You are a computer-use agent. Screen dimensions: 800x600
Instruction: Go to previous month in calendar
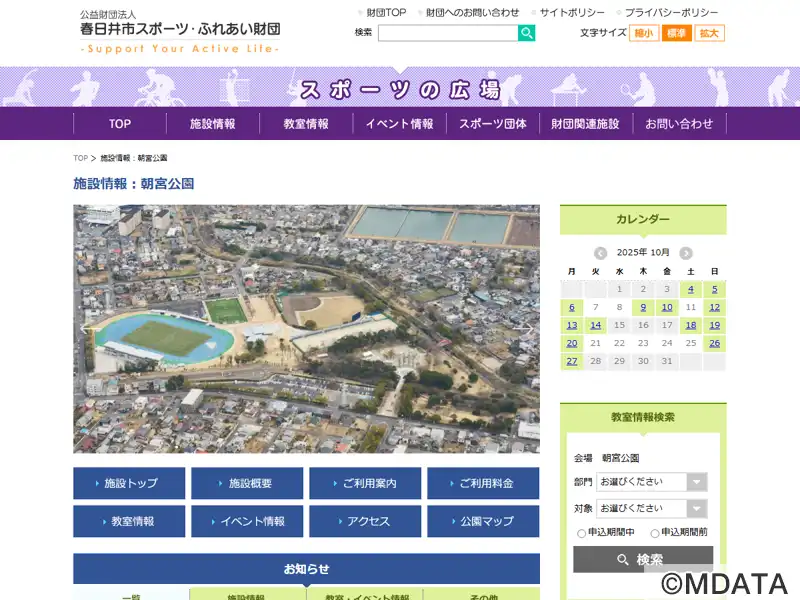(600, 253)
